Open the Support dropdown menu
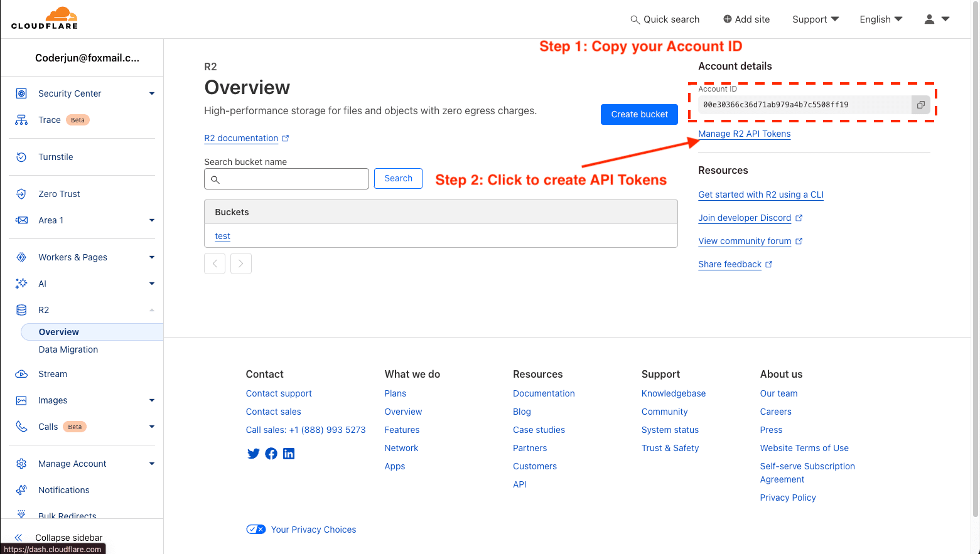This screenshot has height=554, width=980. (816, 19)
